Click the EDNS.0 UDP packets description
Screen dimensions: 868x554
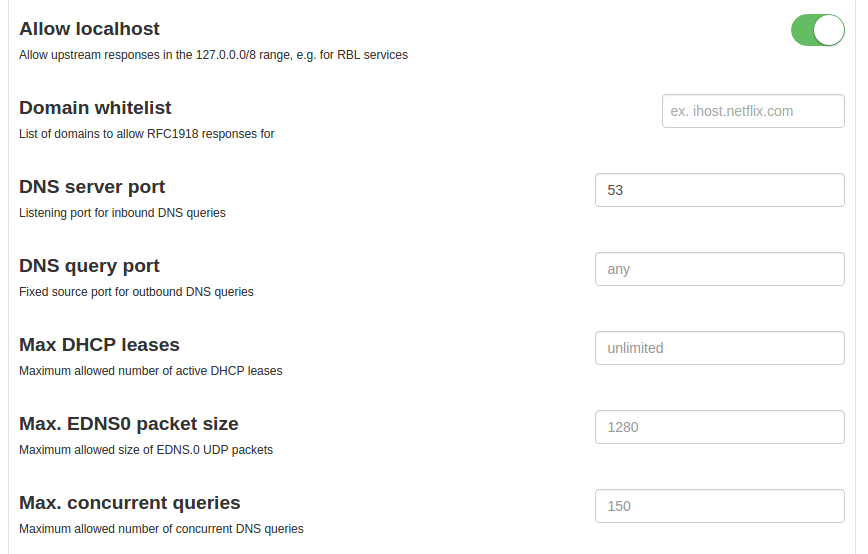[146, 450]
